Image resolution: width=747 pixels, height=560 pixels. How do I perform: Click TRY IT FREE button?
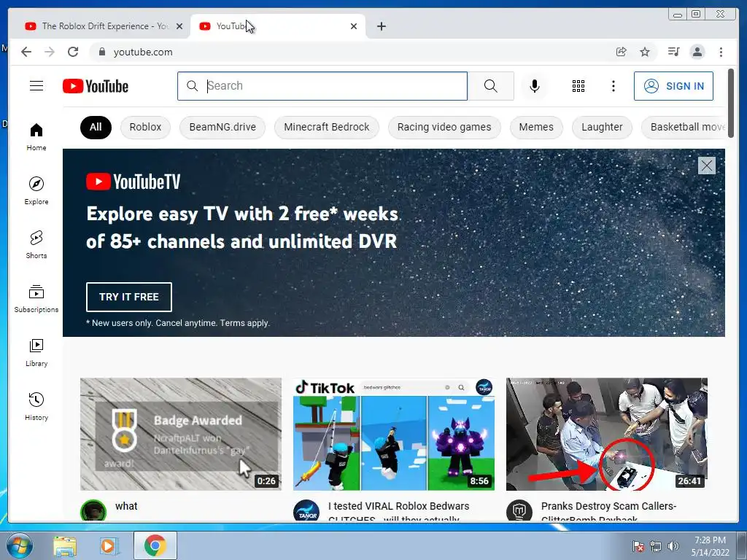point(129,297)
